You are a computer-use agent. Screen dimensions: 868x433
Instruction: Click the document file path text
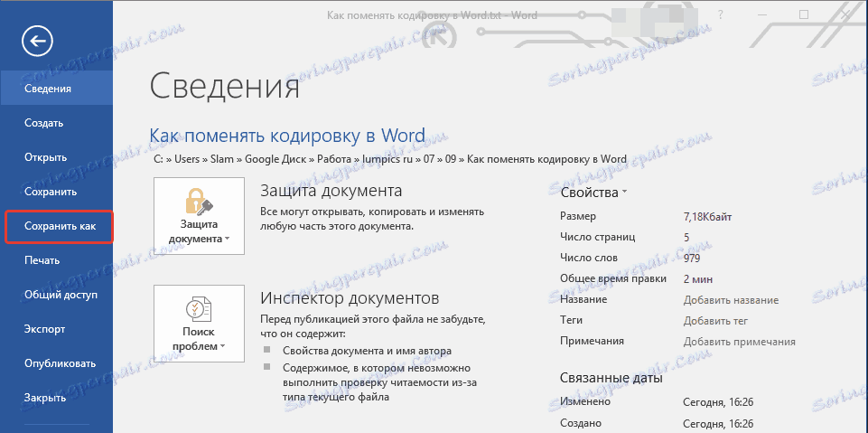pos(390,159)
